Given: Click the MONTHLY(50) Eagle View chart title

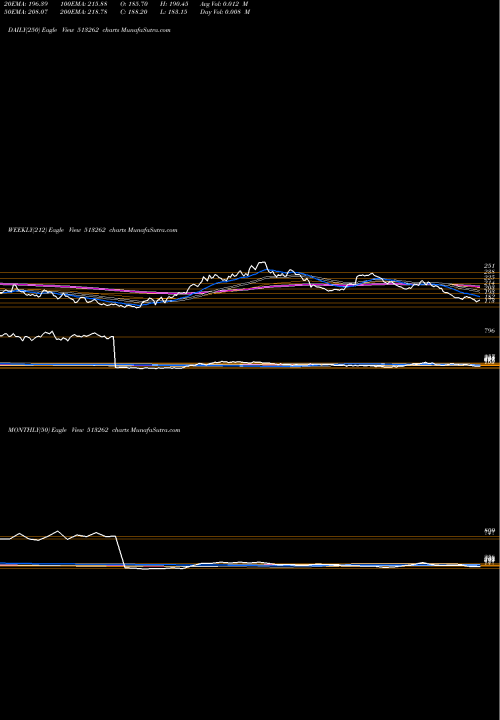Looking at the screenshot, I should (x=94, y=430).
